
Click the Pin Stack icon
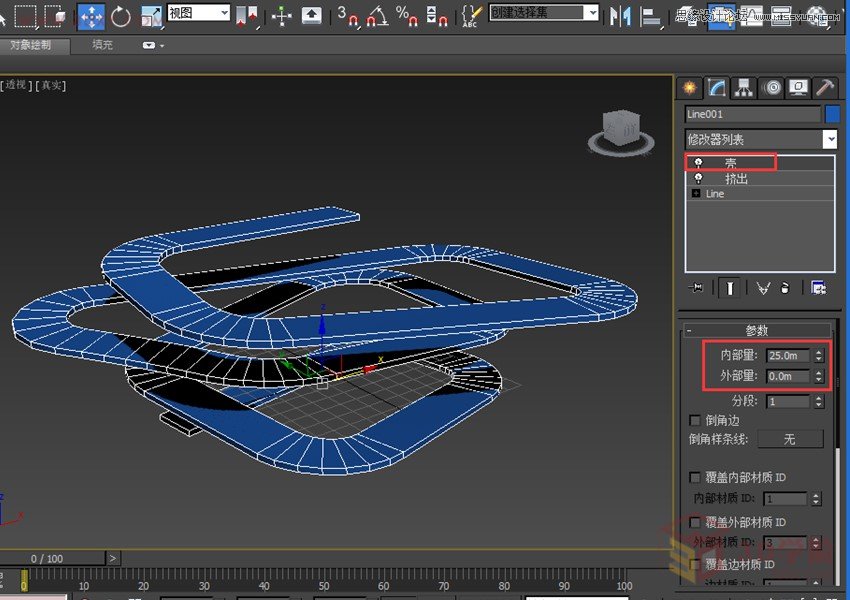click(x=696, y=288)
